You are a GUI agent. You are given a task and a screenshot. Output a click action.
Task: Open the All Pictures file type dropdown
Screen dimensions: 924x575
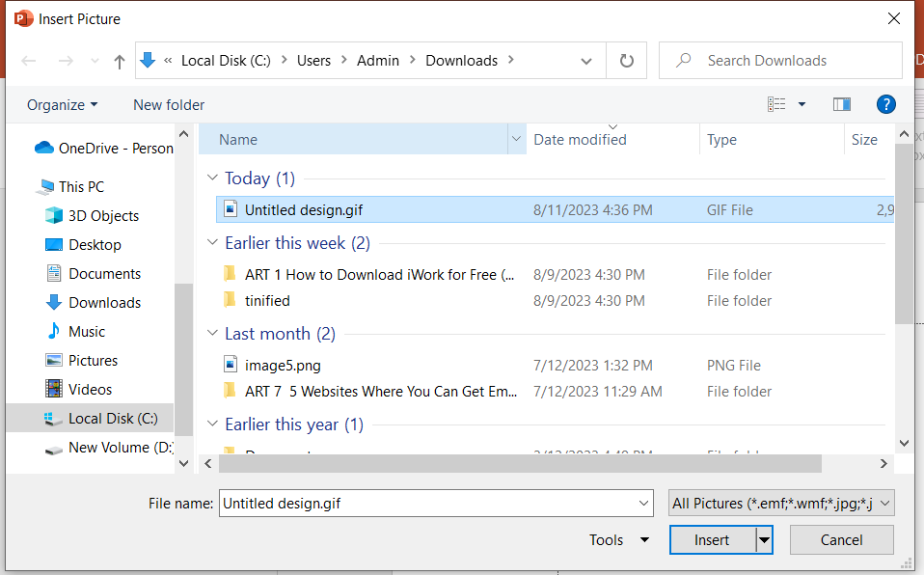(x=781, y=503)
